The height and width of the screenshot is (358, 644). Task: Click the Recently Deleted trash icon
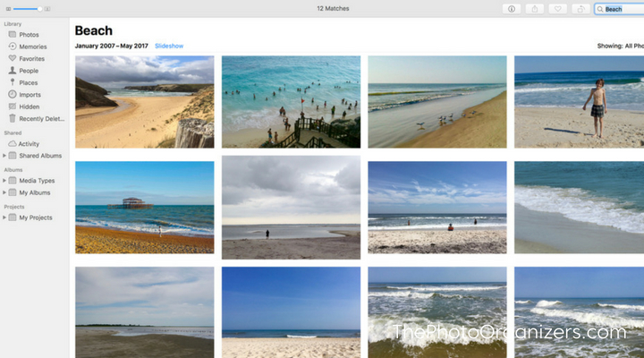point(13,118)
